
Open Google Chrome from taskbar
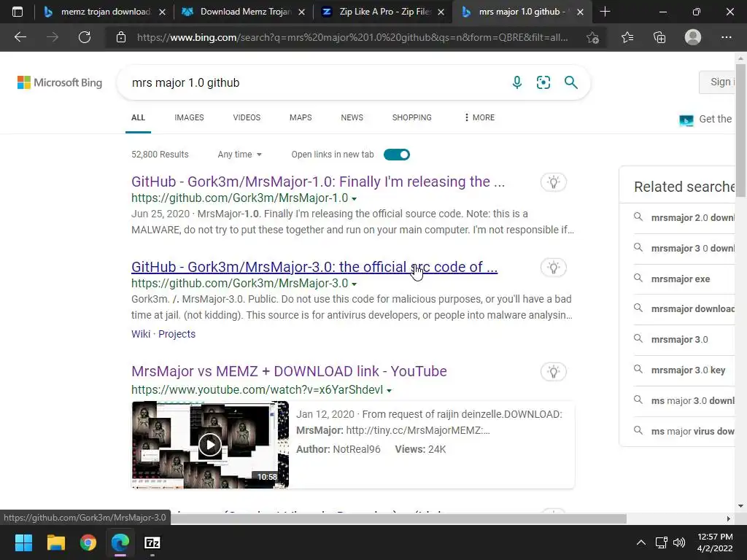[x=88, y=542]
